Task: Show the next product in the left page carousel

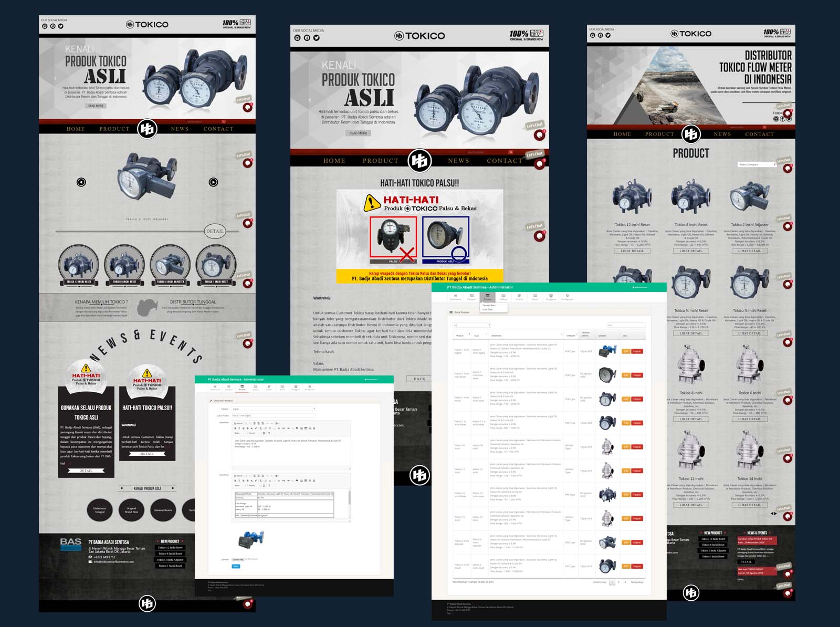Action: click(x=213, y=182)
